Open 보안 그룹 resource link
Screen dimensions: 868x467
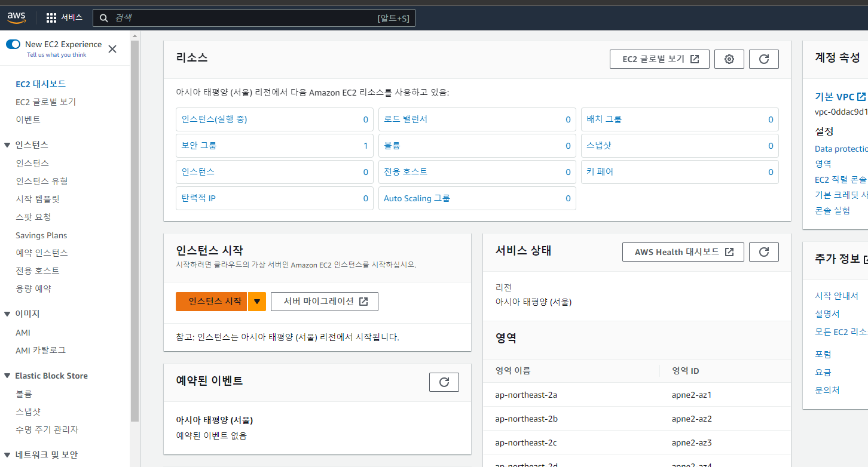[x=199, y=146]
